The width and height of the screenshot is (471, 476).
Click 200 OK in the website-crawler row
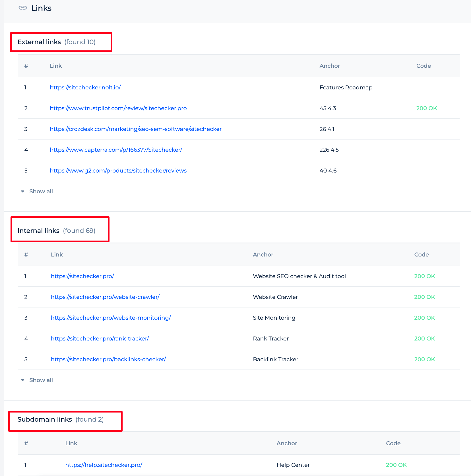point(425,297)
